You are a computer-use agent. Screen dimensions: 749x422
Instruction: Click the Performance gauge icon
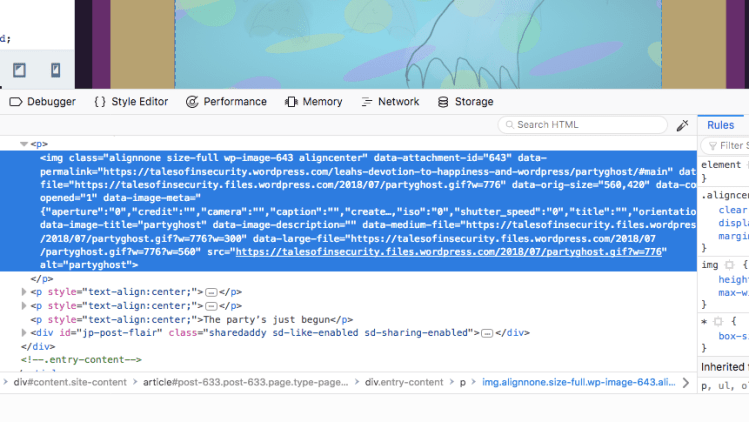tap(192, 102)
